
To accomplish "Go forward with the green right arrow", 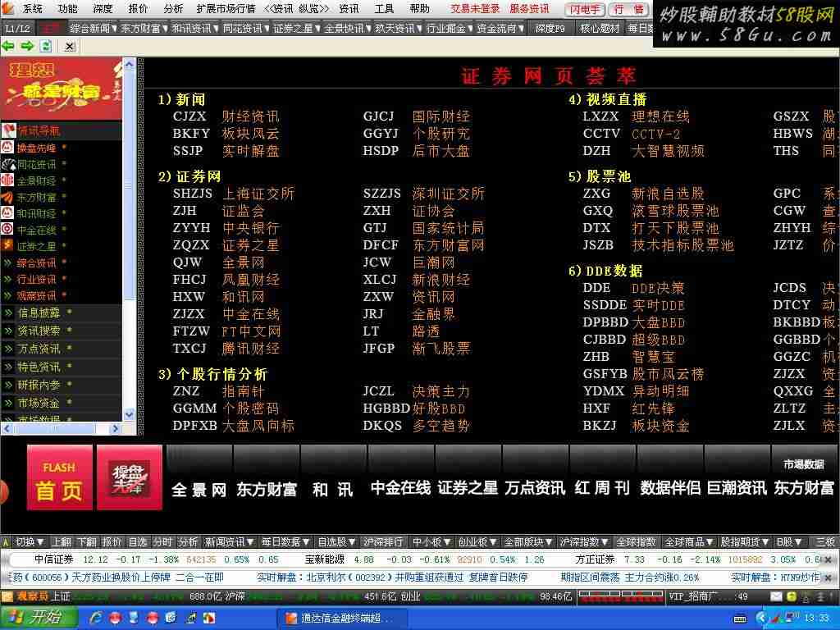I will pyautogui.click(x=27, y=46).
